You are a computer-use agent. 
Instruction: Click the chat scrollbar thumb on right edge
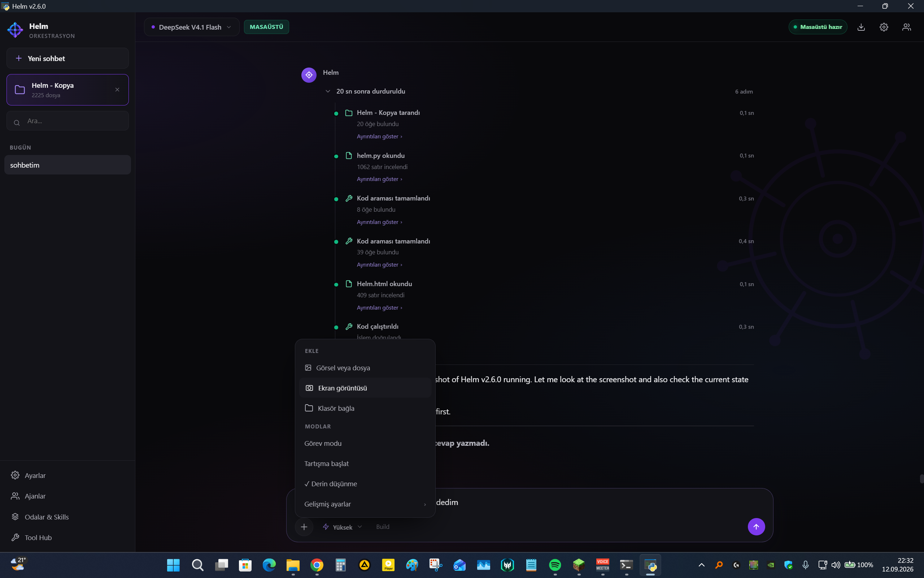tap(922, 479)
